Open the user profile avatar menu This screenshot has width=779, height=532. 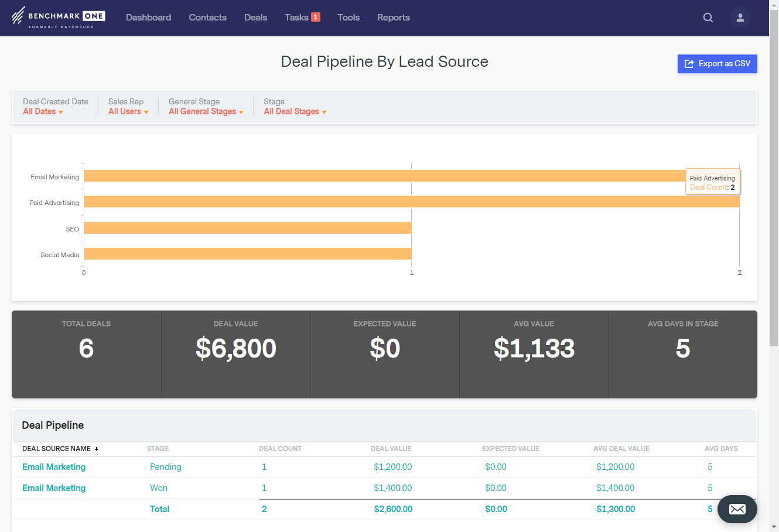coord(740,18)
